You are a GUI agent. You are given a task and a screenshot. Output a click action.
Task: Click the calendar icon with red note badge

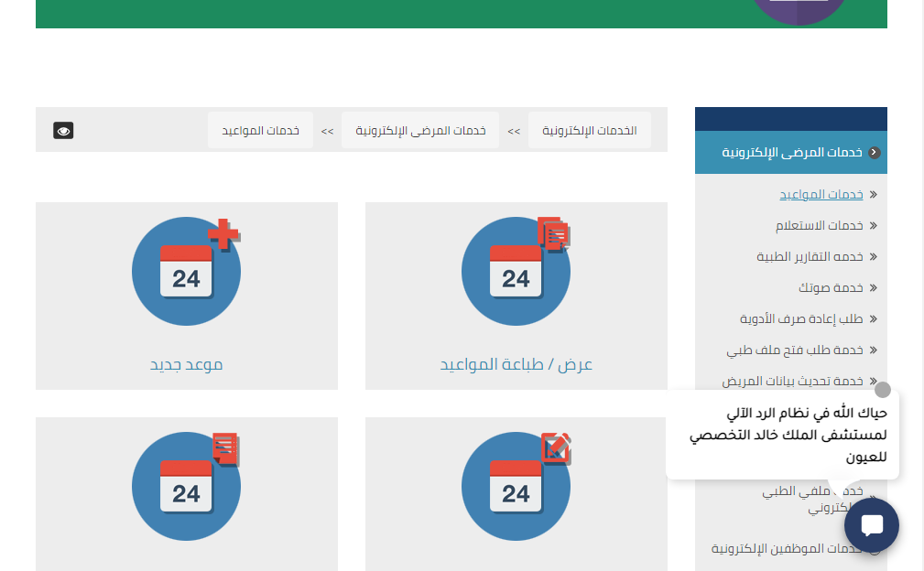pyautogui.click(x=186, y=485)
